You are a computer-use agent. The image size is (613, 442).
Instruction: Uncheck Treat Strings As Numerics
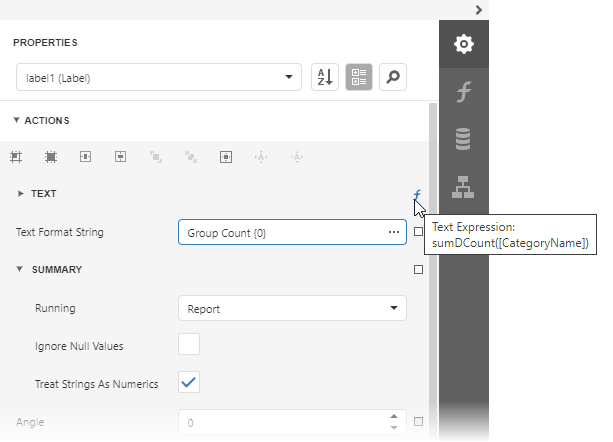point(189,382)
